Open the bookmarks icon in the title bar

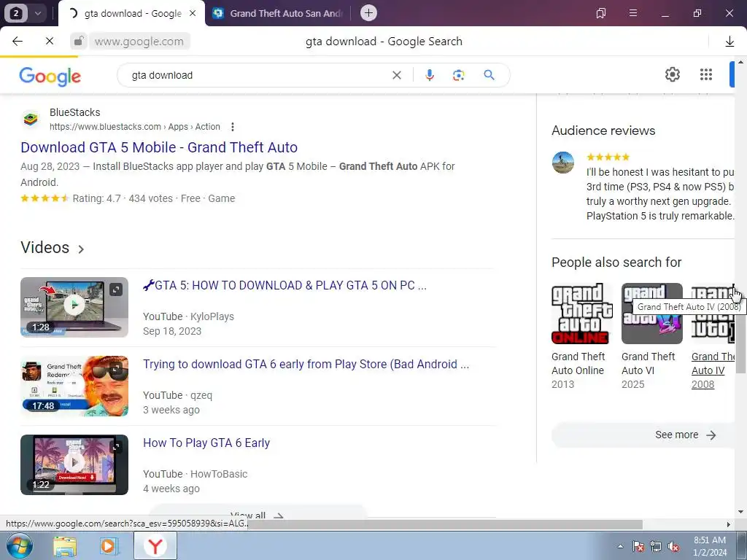pos(601,13)
